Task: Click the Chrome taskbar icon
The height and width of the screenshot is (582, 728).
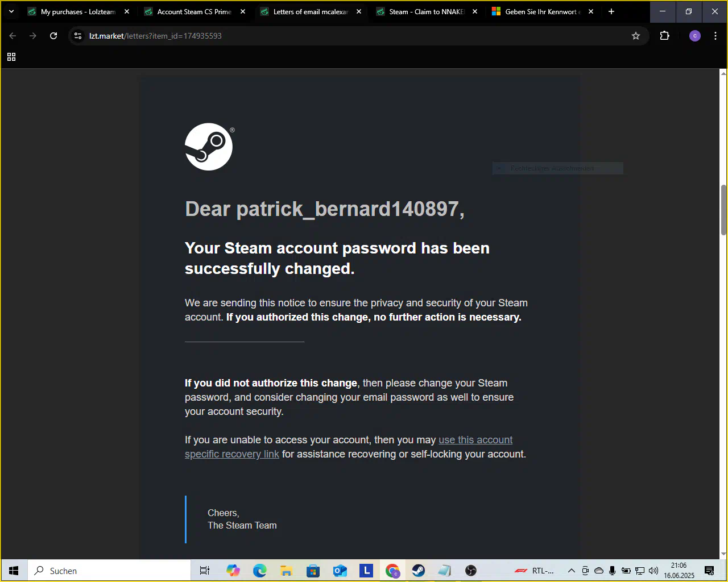Action: pyautogui.click(x=392, y=571)
